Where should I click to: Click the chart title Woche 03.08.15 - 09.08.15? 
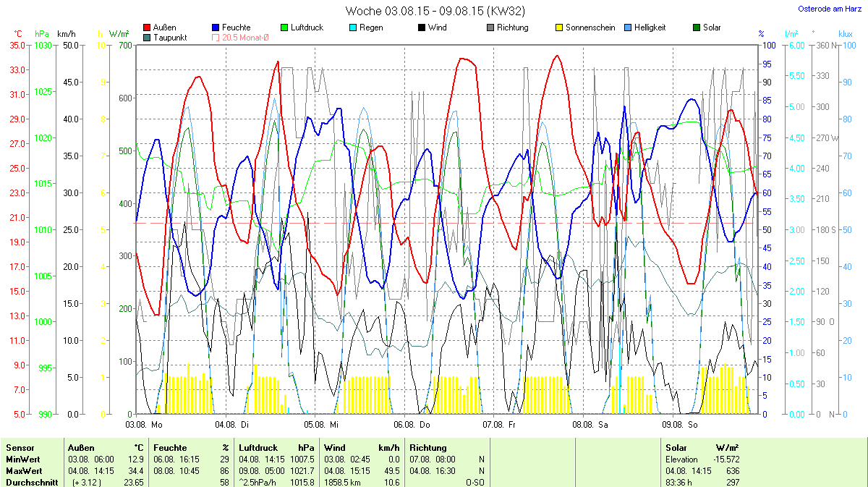[435, 11]
